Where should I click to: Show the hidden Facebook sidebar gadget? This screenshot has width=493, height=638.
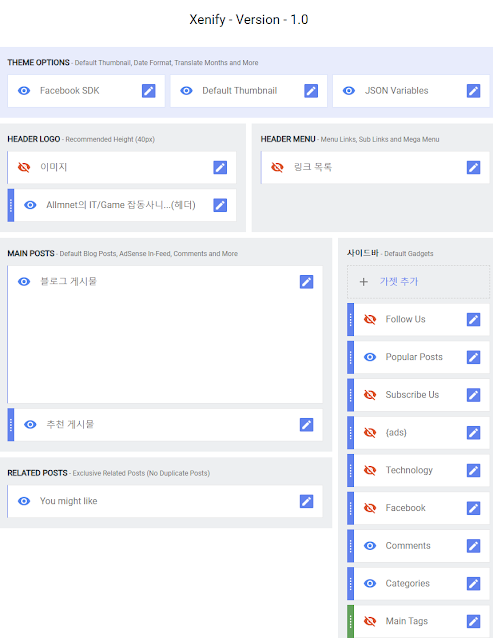click(x=370, y=508)
